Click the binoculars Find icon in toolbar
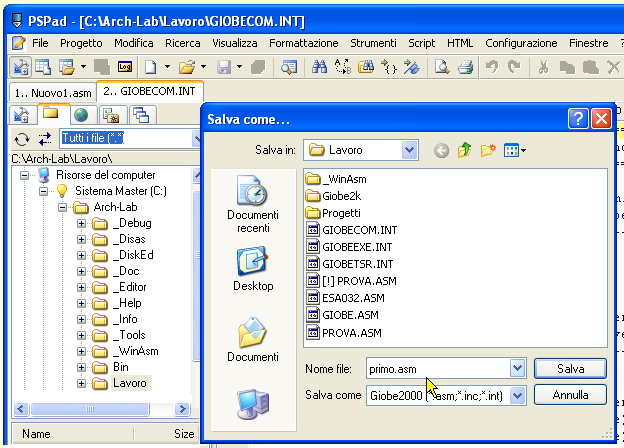The width and height of the screenshot is (624, 448). [320, 67]
